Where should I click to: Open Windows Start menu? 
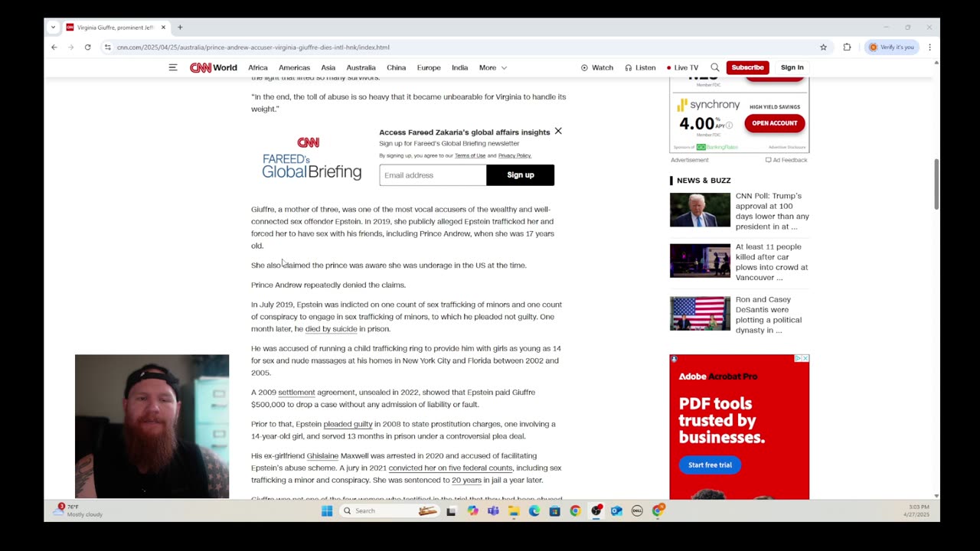[x=327, y=510]
